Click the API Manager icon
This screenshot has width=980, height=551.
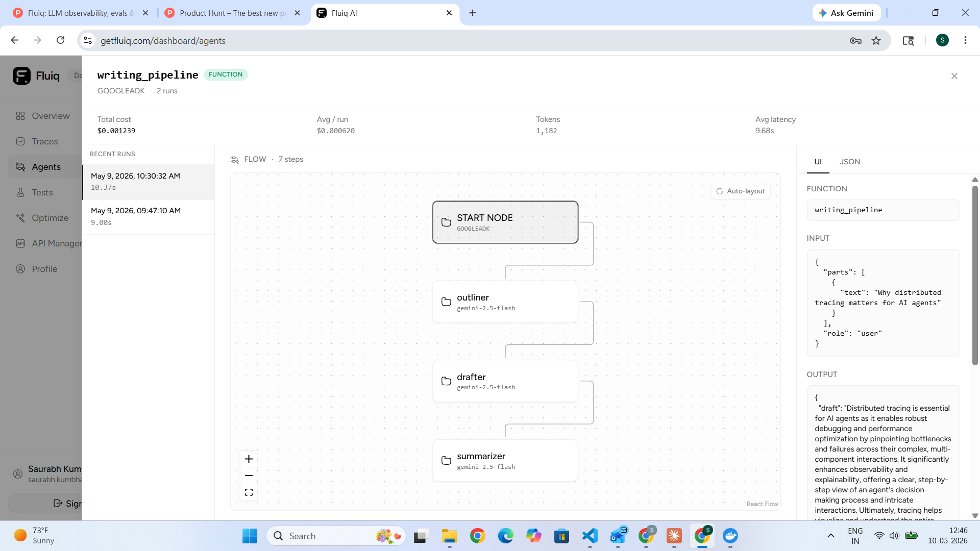click(x=20, y=243)
